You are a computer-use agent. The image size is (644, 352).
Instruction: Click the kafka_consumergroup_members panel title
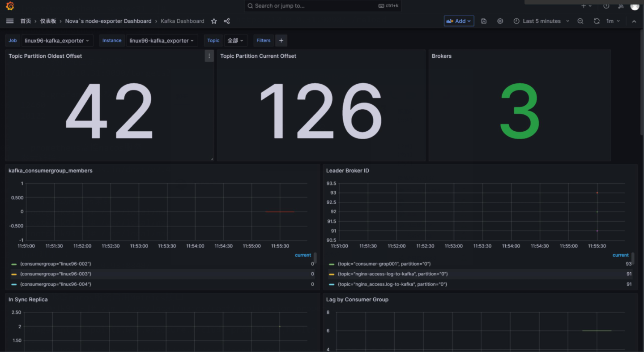point(51,171)
